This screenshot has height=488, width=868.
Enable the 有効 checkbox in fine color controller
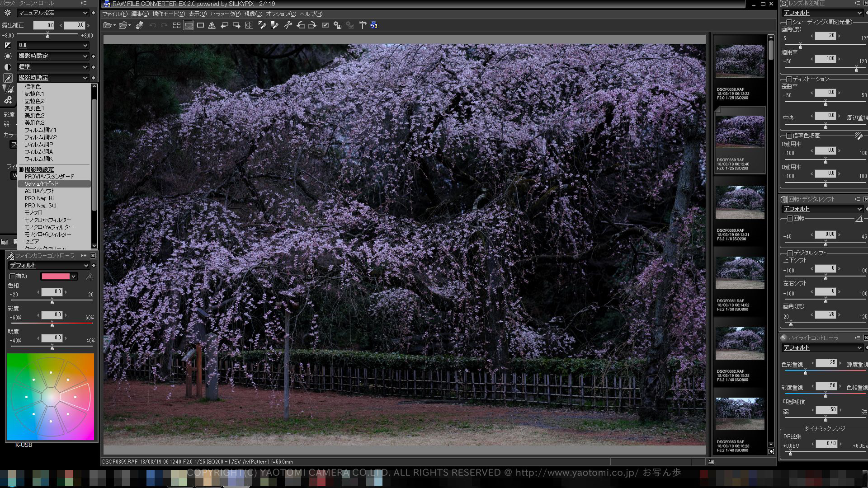[x=13, y=276]
